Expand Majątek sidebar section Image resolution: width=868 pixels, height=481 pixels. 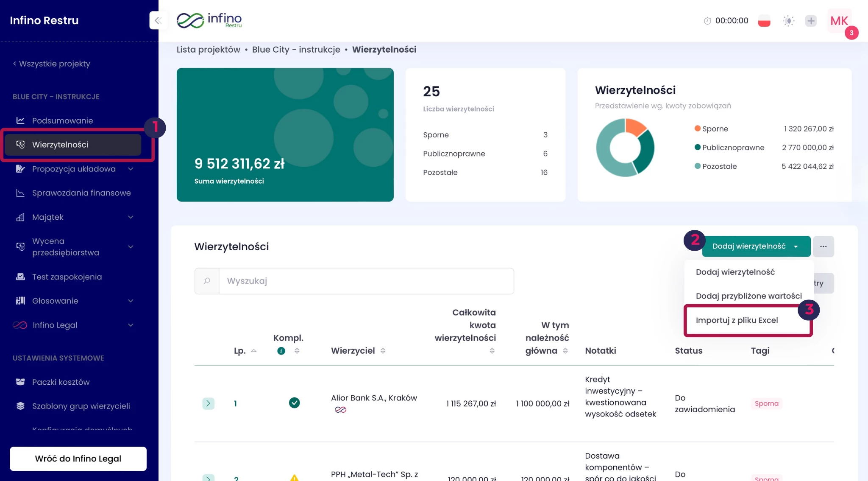coord(131,217)
